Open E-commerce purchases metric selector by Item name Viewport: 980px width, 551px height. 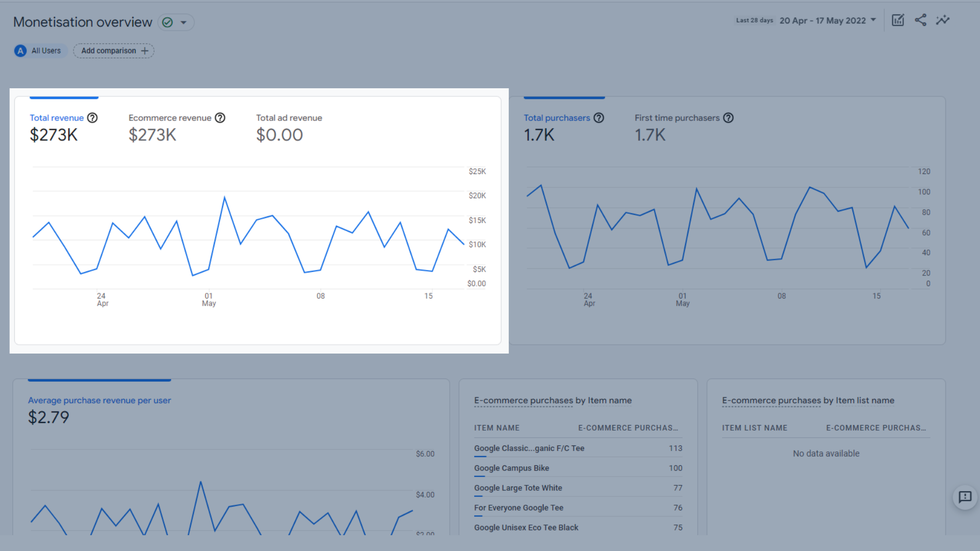[x=523, y=400]
